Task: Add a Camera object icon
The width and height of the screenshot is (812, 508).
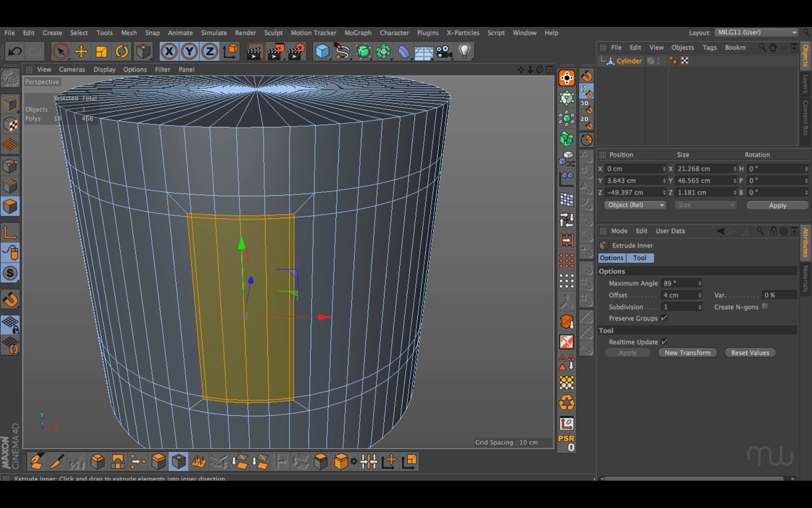Action: (x=444, y=51)
